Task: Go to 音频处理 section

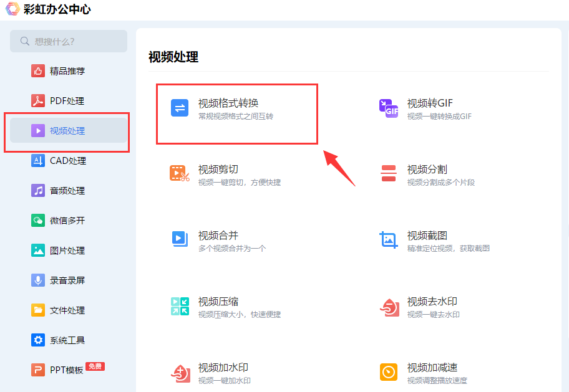Action: 69,190
